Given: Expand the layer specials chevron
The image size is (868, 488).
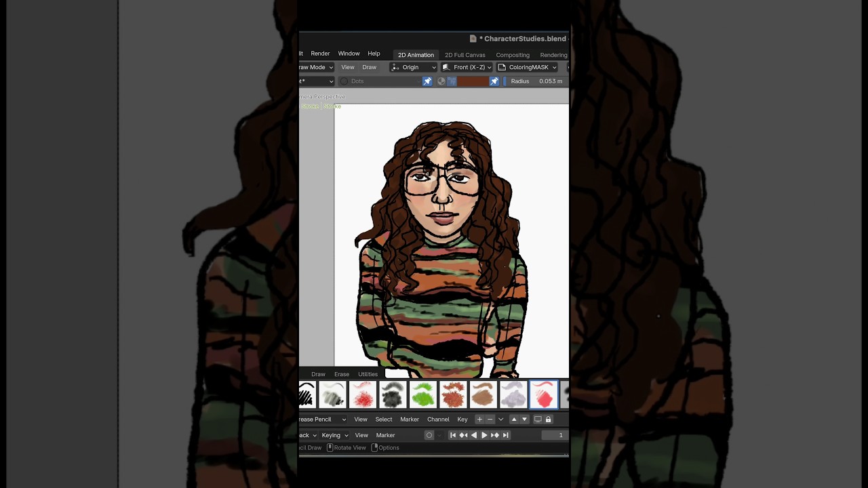Looking at the screenshot, I should coord(501,420).
